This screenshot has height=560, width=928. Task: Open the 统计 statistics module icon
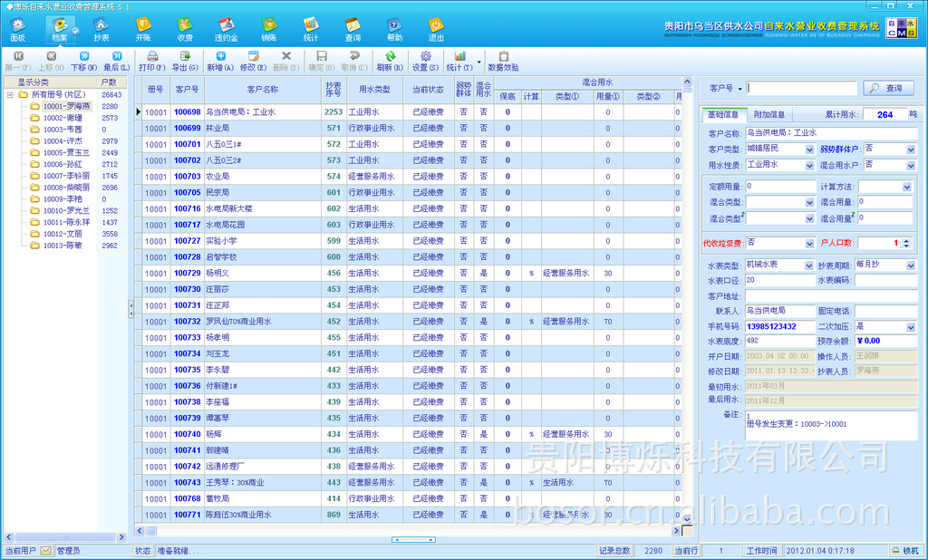(311, 29)
